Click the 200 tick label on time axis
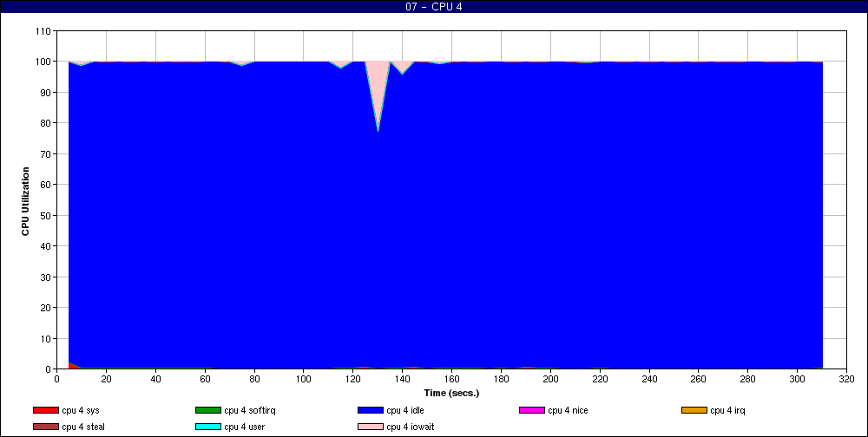This screenshot has width=868, height=437. 551,380
